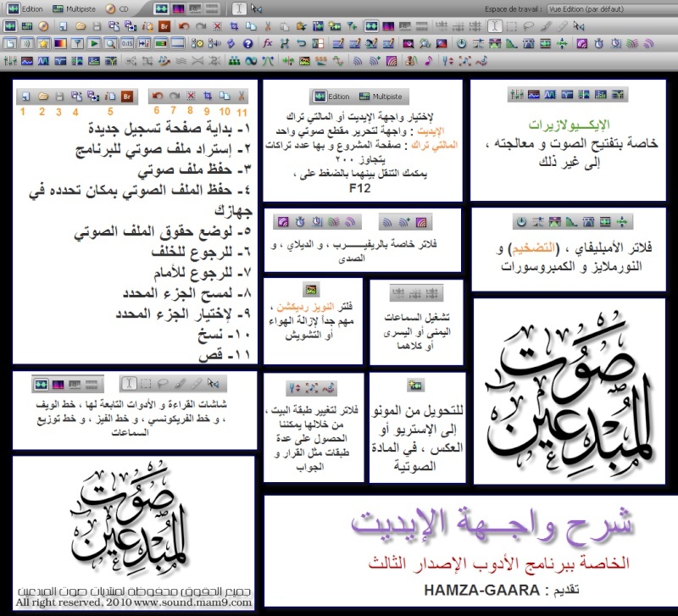Click the Hiss reduction 'SSS' icon
Screen dimensions: 678x616
click(321, 61)
